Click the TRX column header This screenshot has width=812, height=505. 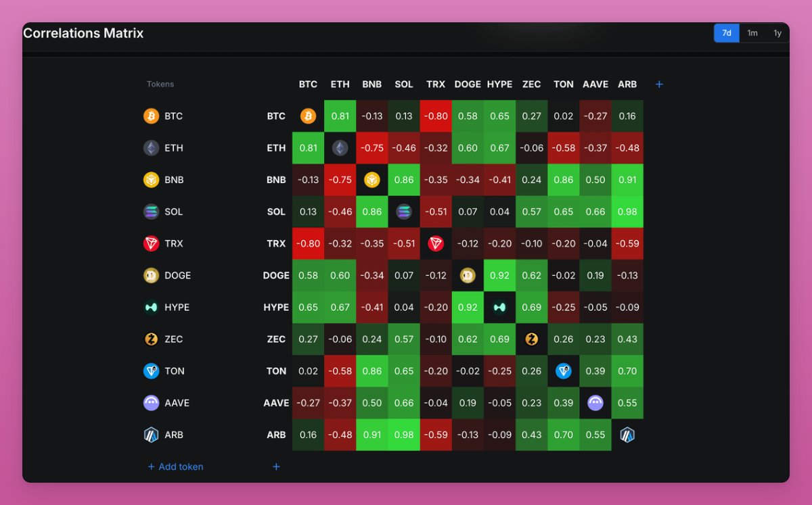click(x=436, y=85)
